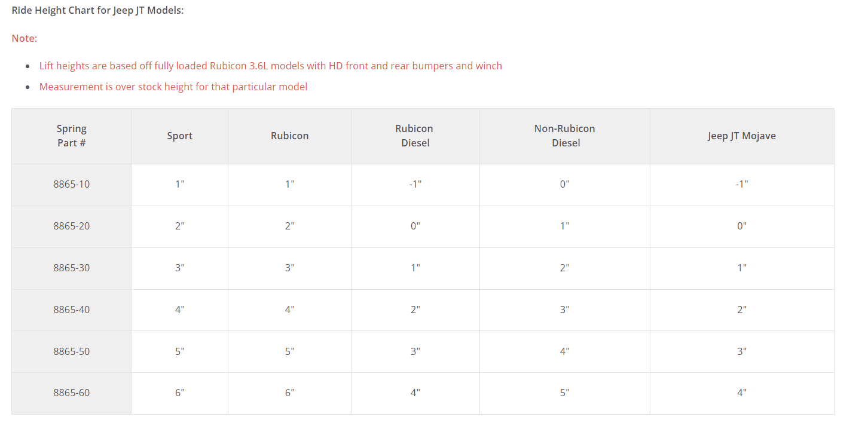Screen dimensions: 868x435
Task: Click the Sport lift value for 8865-10
Action: [x=180, y=185]
